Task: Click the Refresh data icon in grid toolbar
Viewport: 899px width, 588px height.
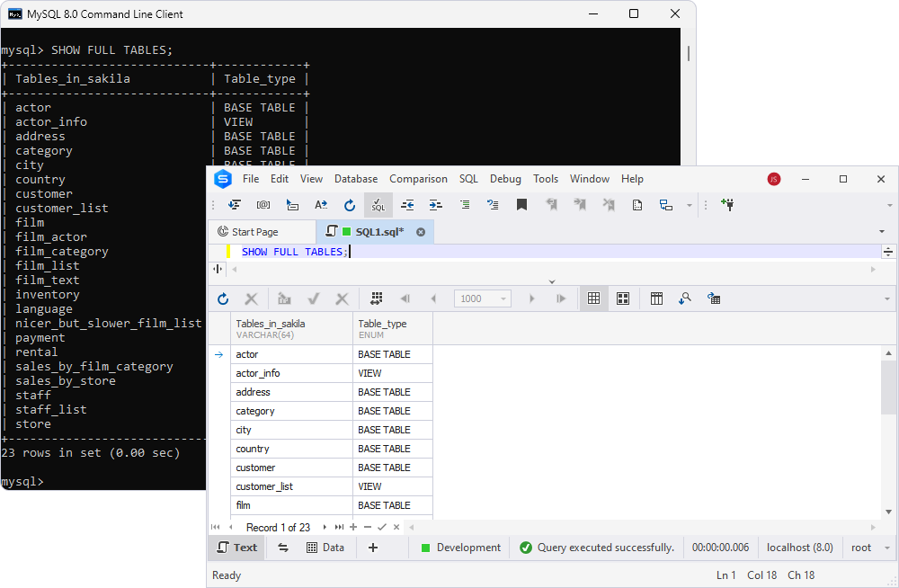Action: pyautogui.click(x=223, y=298)
